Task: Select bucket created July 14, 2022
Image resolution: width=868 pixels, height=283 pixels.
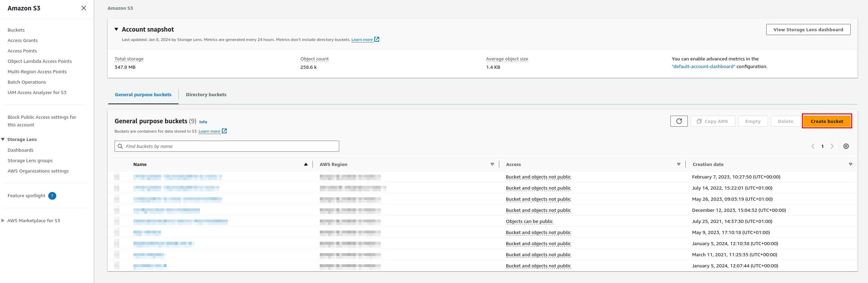Action: coord(117,188)
